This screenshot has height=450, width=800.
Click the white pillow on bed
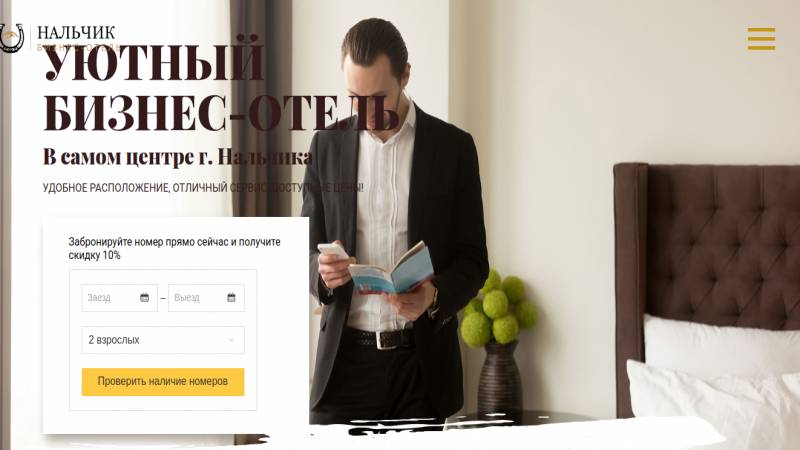(721, 345)
